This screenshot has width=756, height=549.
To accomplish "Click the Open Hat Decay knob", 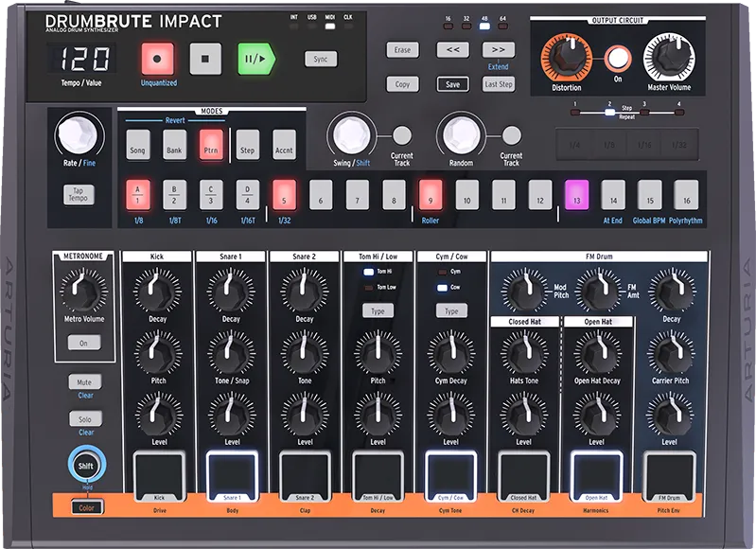I will tap(597, 353).
